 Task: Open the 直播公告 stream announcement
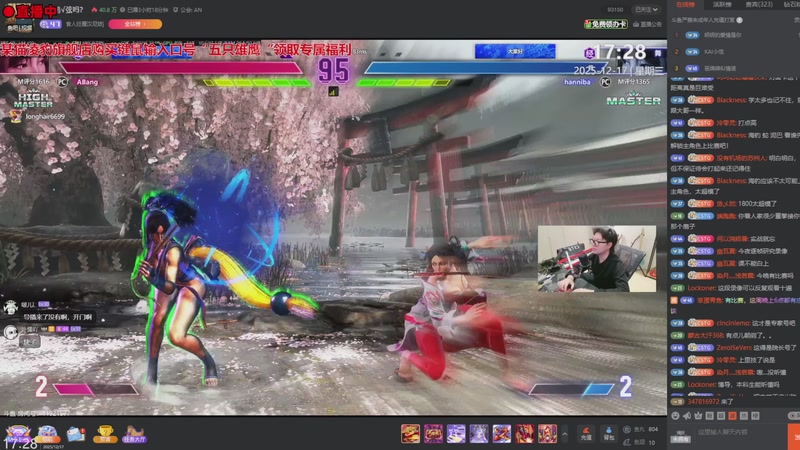tap(647, 24)
